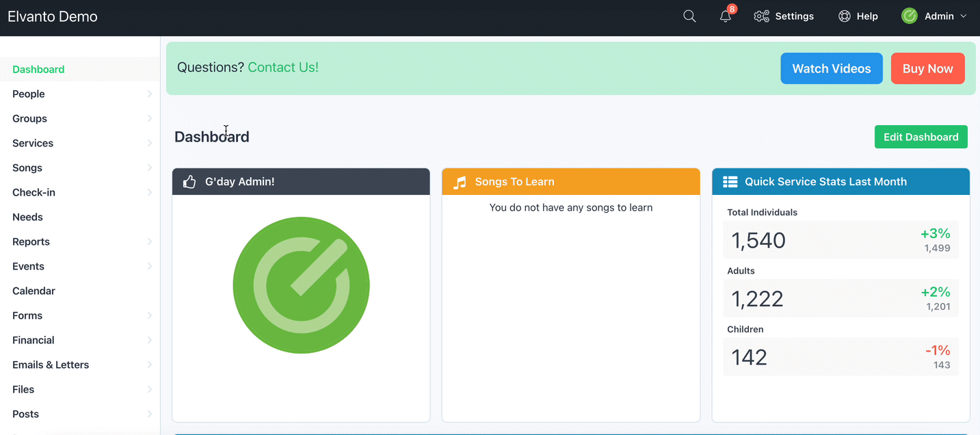Open Files in the sidebar

(x=80, y=389)
